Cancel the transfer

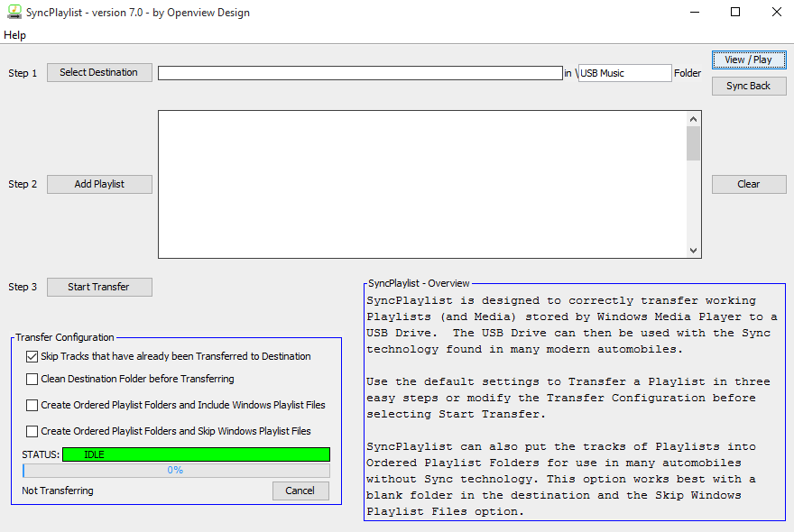click(300, 491)
